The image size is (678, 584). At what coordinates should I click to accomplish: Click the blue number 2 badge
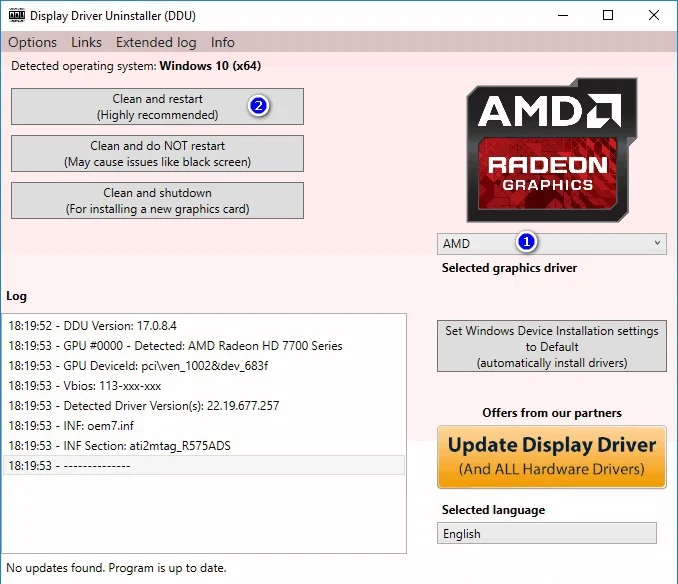[x=259, y=106]
